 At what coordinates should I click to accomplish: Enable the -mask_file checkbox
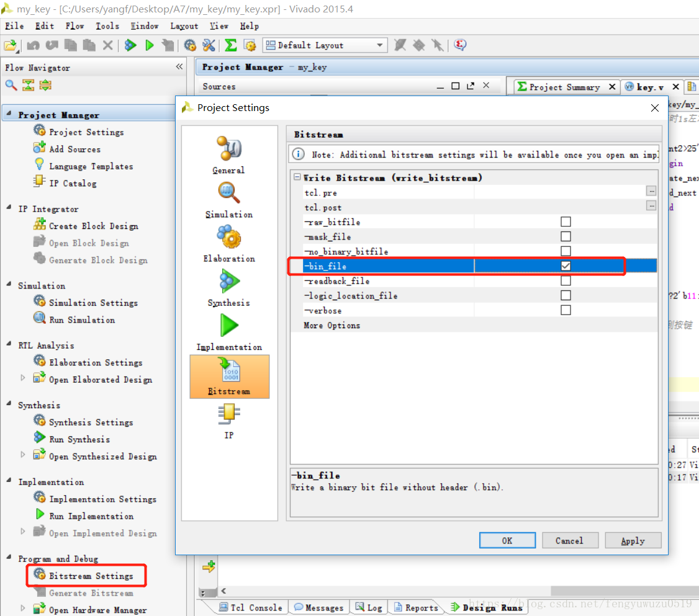(x=566, y=236)
